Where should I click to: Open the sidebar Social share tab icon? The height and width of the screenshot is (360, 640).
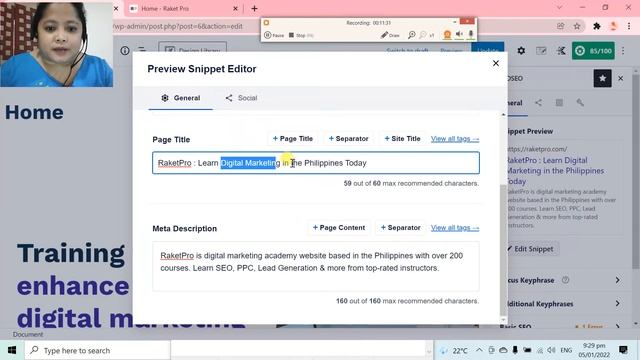[x=538, y=103]
